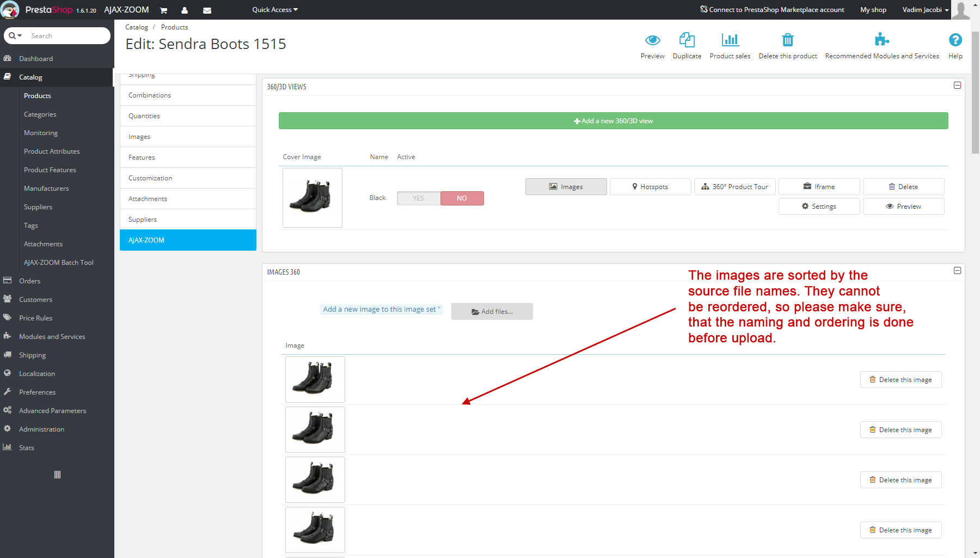Delete the second image in Images 360

tap(901, 429)
